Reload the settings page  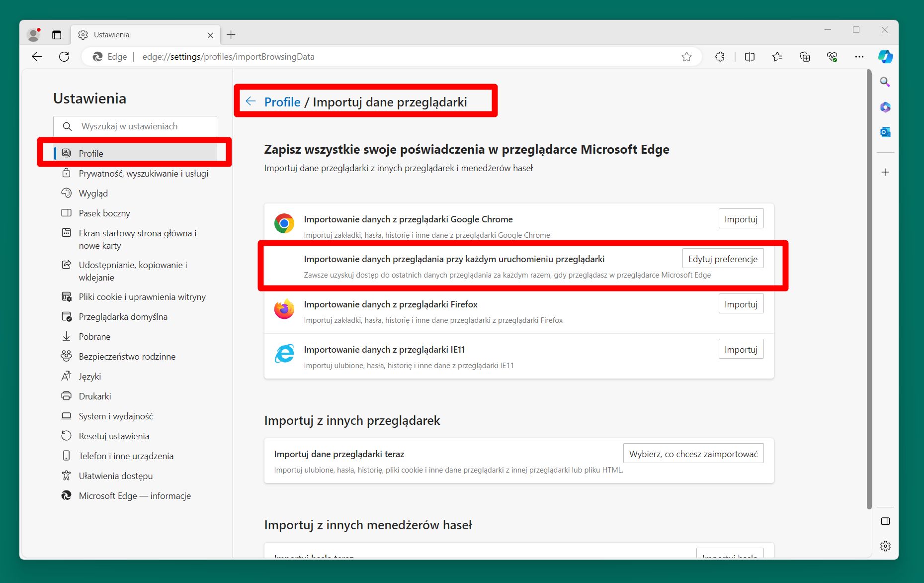[x=64, y=56]
